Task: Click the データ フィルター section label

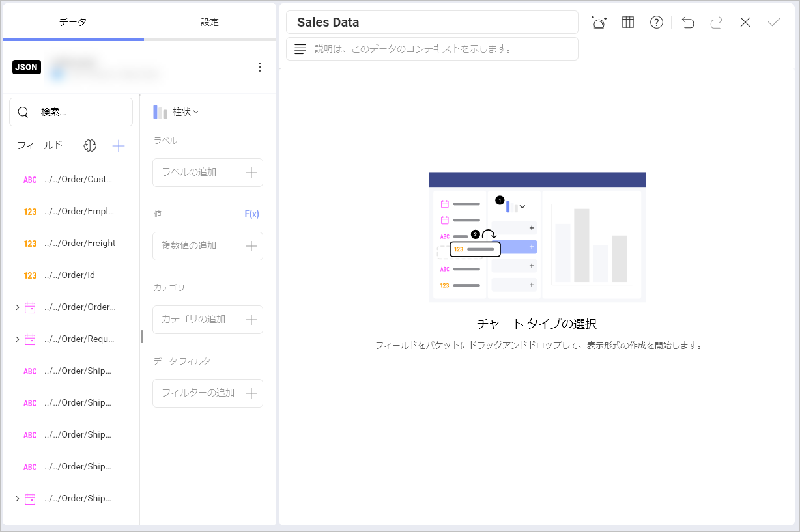Action: 186,361
